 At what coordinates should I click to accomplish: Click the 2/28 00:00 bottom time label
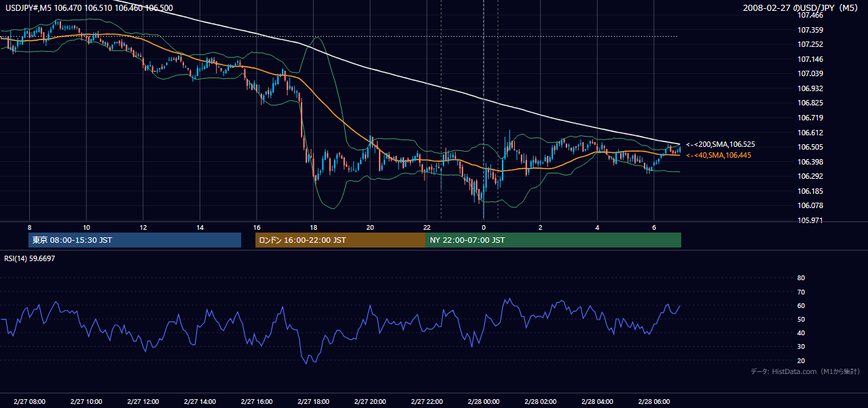pyautogui.click(x=483, y=401)
